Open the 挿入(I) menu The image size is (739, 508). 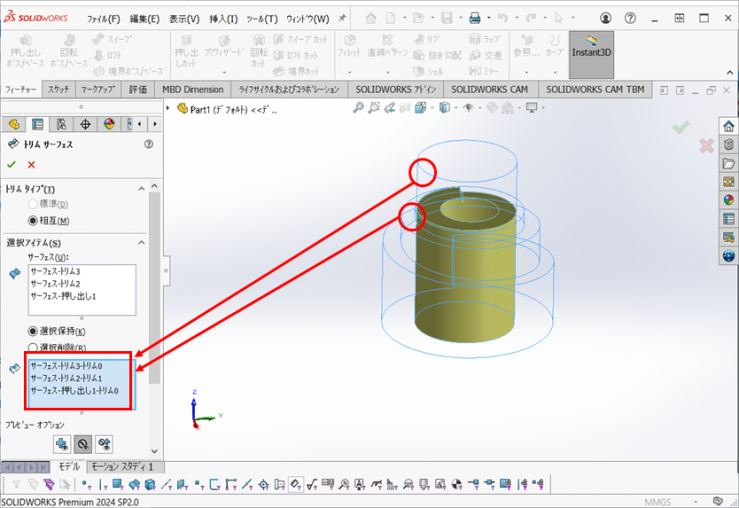point(223,19)
